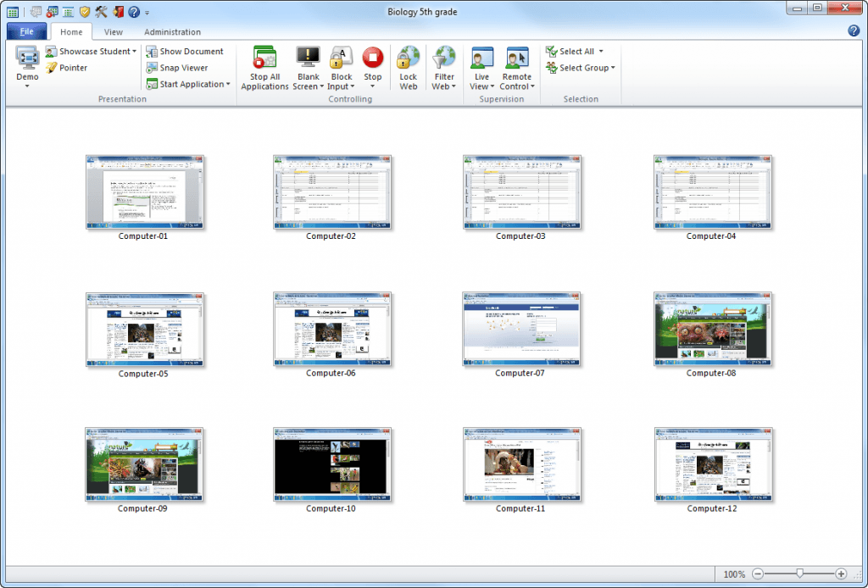Image resolution: width=868 pixels, height=588 pixels.
Task: Select the Computer-11 thumbnail
Action: tap(522, 464)
